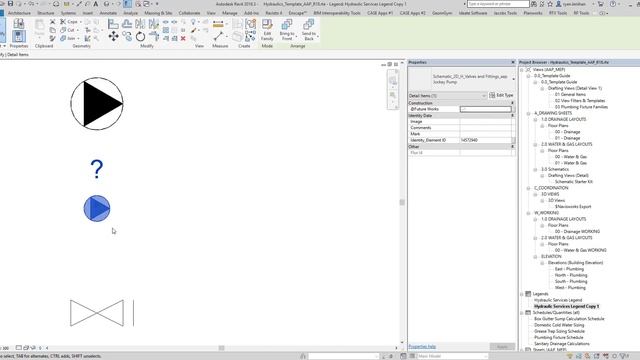The height and width of the screenshot is (360, 640).
Task: Select the Move tool in Modify panel
Action: point(113,36)
